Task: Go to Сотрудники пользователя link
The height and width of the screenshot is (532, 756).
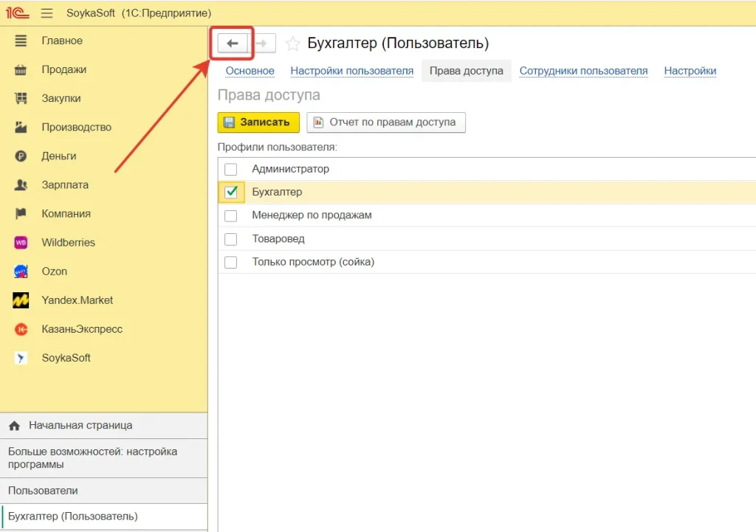Action: point(583,71)
